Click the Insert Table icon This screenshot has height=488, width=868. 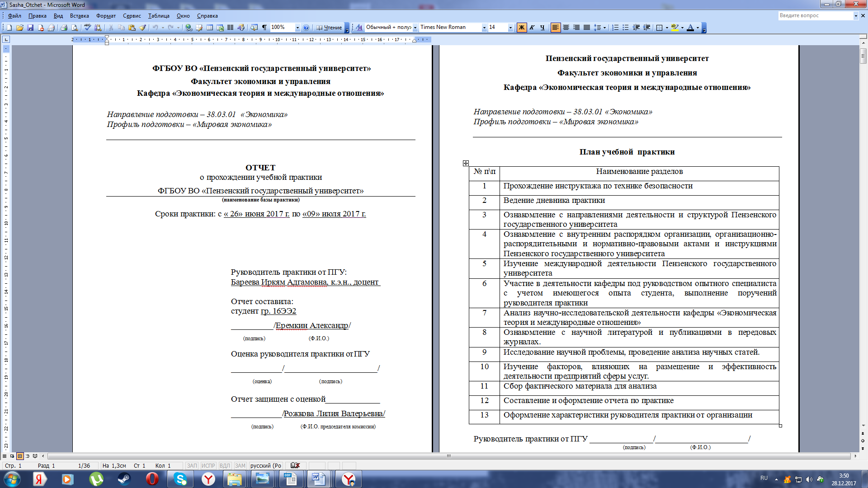click(210, 28)
